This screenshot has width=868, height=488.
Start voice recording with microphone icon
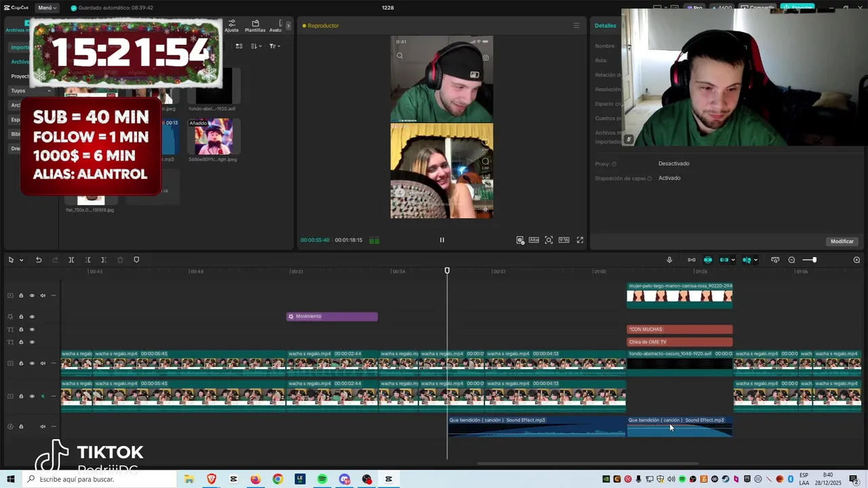[x=669, y=260]
